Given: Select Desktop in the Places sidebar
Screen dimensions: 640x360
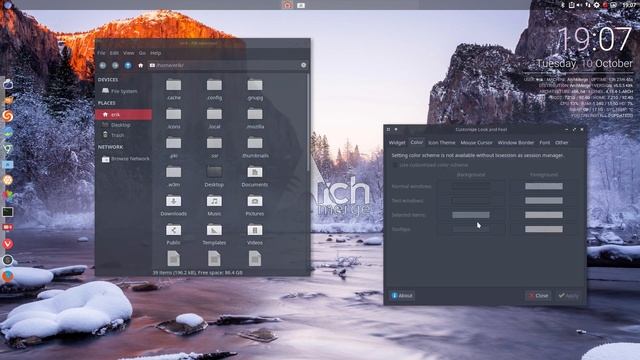Looking at the screenshot, I should click(x=124, y=125).
